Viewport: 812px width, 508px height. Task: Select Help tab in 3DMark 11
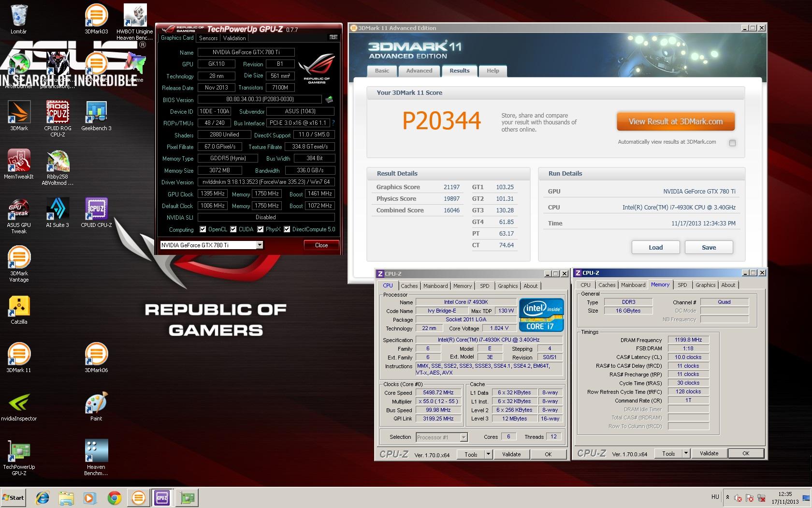click(493, 71)
